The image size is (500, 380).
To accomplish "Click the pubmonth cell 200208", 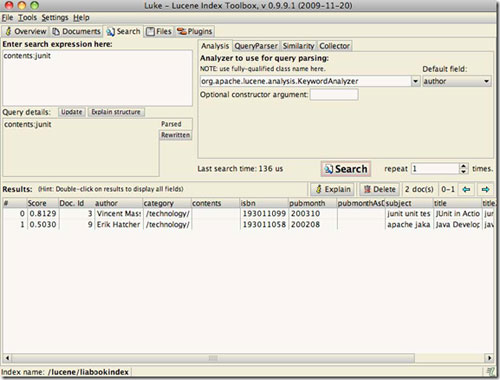I will (312, 225).
